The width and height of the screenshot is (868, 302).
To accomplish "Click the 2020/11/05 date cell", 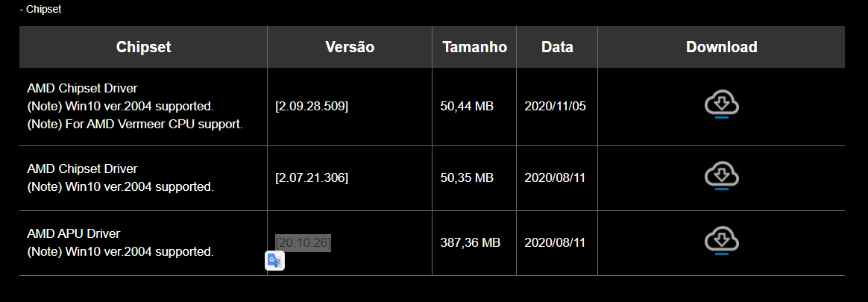I will pos(555,106).
